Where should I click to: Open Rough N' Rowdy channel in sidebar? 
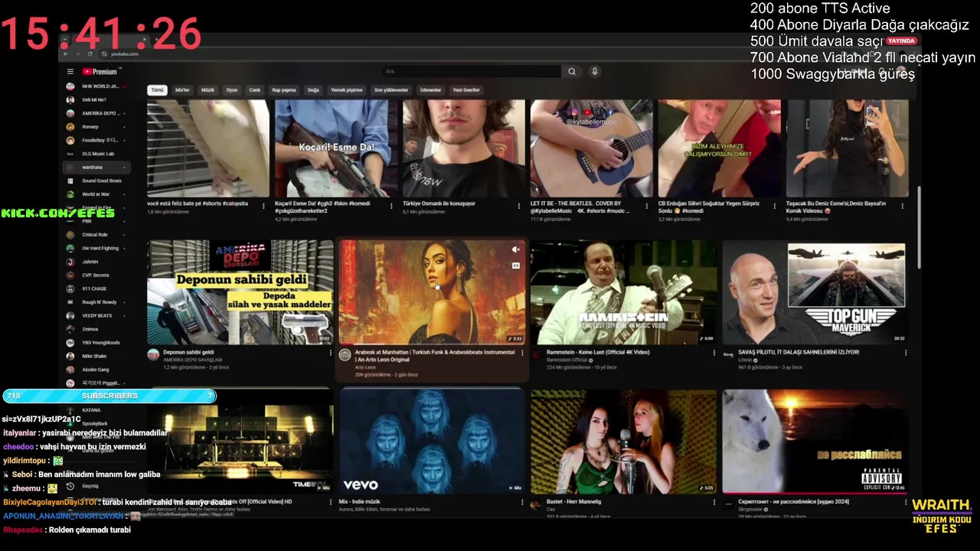[96, 302]
